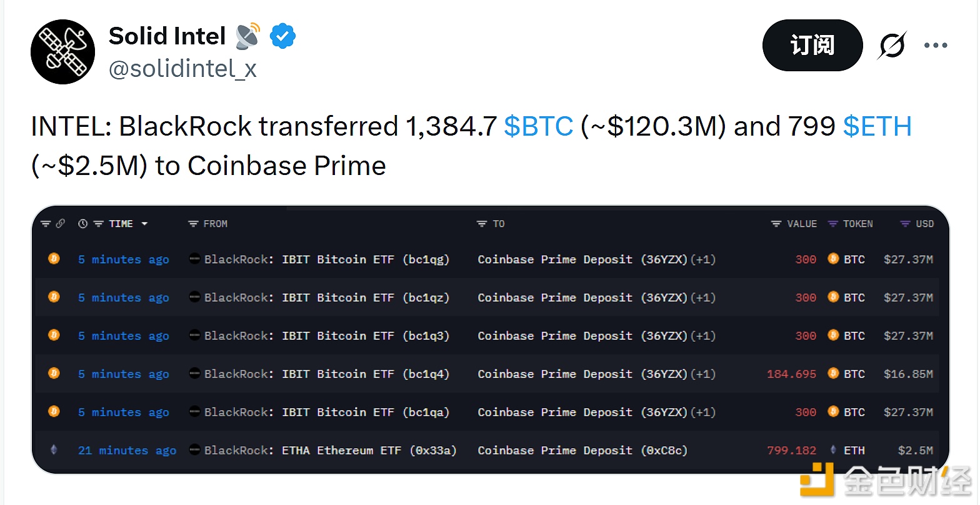This screenshot has height=505, width=980.
Task: Click the link filter icon in table header
Action: click(61, 223)
